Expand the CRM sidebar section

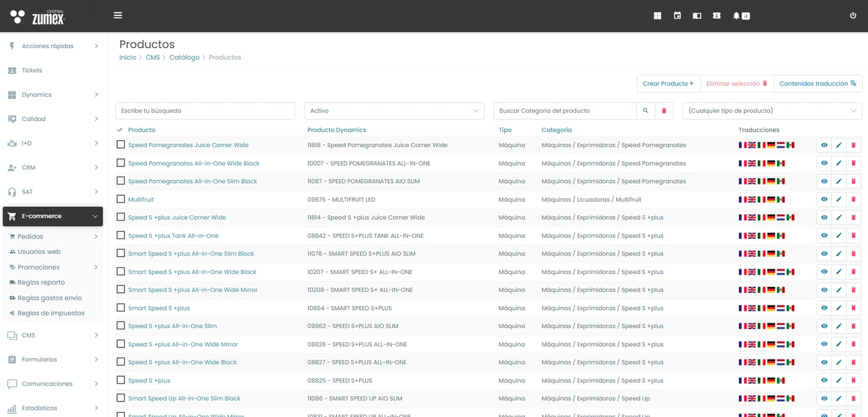click(53, 168)
